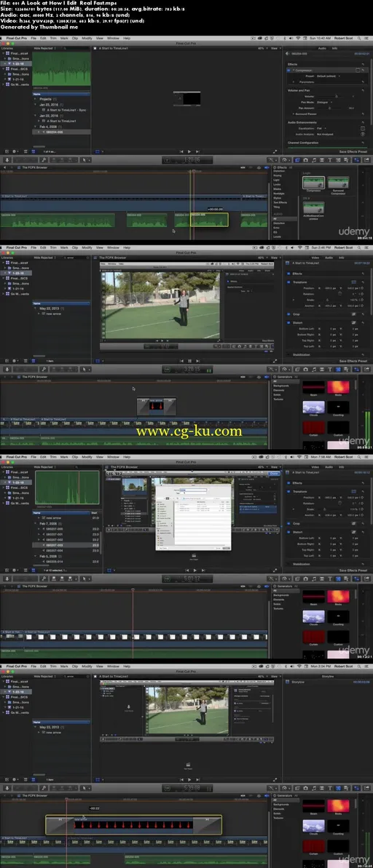Click Save Effects Preset in the 1:20:06 frame
The image size is (373, 868).
353,151
